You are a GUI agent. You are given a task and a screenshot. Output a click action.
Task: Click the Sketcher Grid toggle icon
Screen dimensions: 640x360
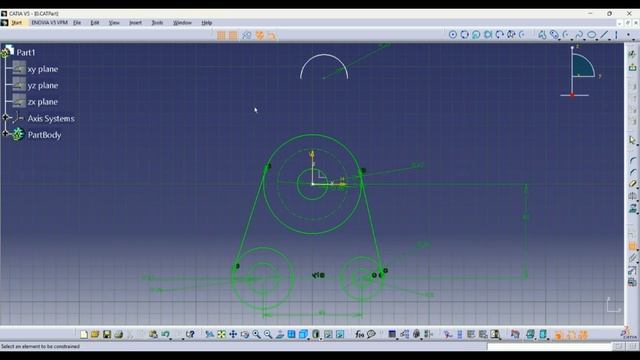(221, 36)
